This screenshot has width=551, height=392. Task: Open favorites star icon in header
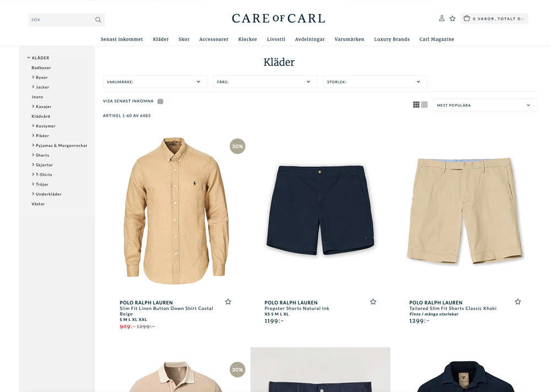coord(452,18)
